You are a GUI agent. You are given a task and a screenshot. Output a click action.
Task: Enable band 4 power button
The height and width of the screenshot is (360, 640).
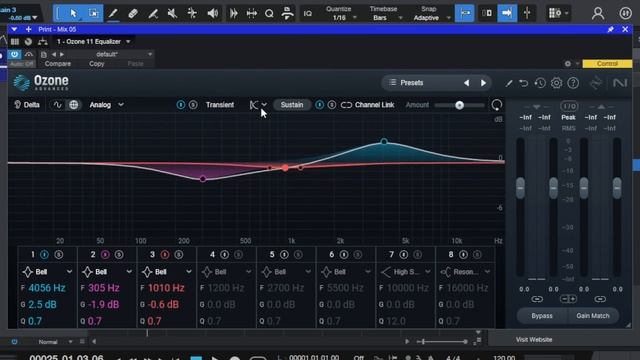click(x=224, y=255)
